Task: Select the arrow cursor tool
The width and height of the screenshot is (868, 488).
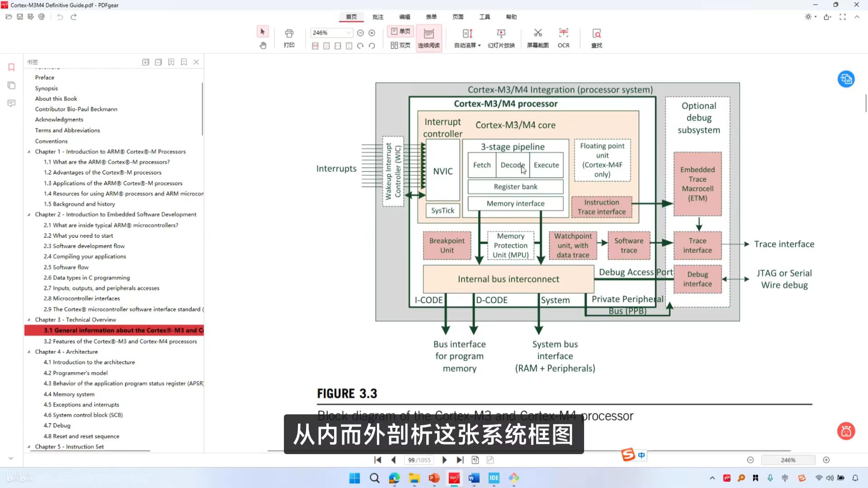Action: [263, 32]
